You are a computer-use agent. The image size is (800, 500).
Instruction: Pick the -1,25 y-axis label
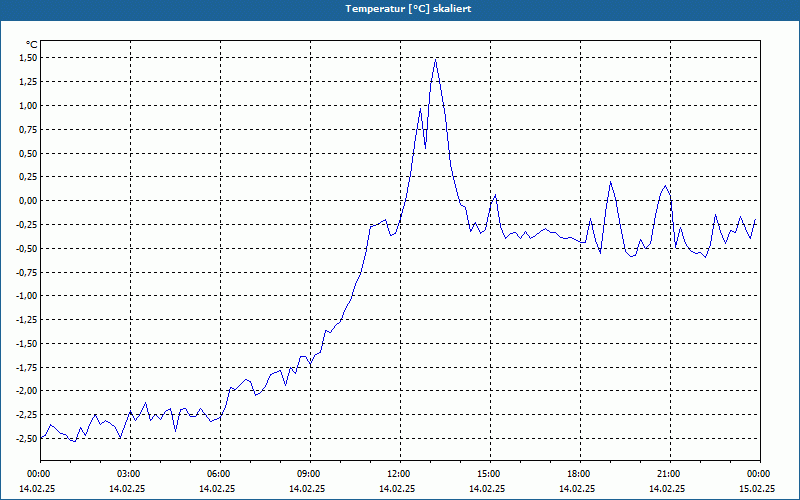(27, 320)
